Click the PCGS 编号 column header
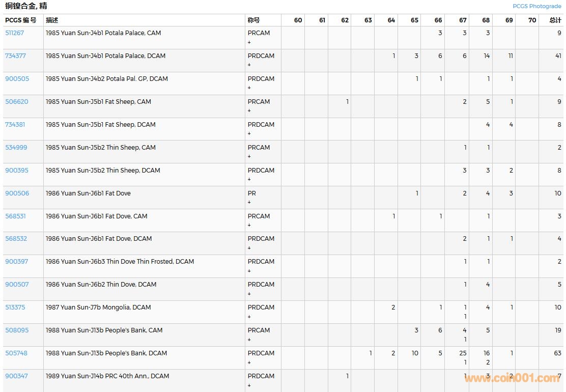This screenshot has height=392, width=566. (x=21, y=20)
